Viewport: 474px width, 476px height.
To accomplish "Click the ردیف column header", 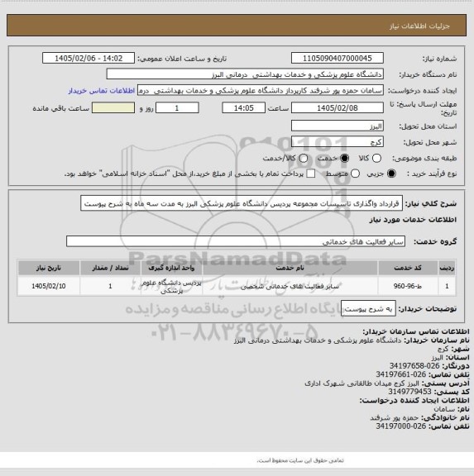I will pos(447,268).
